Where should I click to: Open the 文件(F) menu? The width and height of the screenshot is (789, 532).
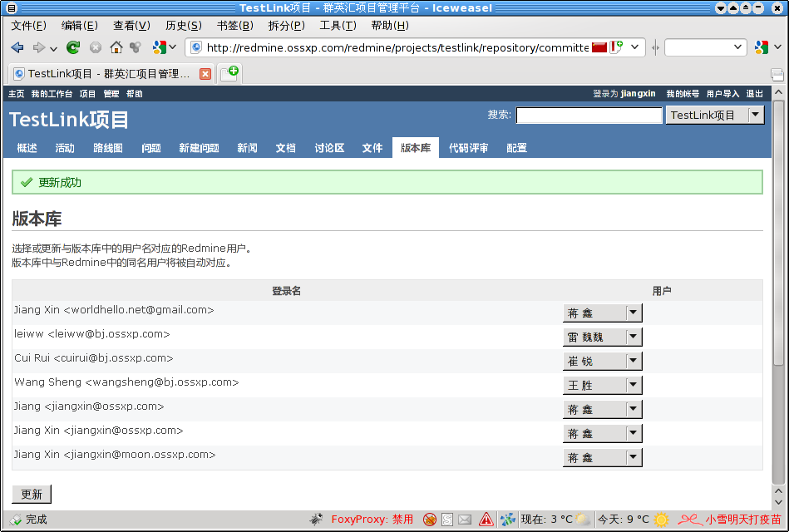point(28,26)
